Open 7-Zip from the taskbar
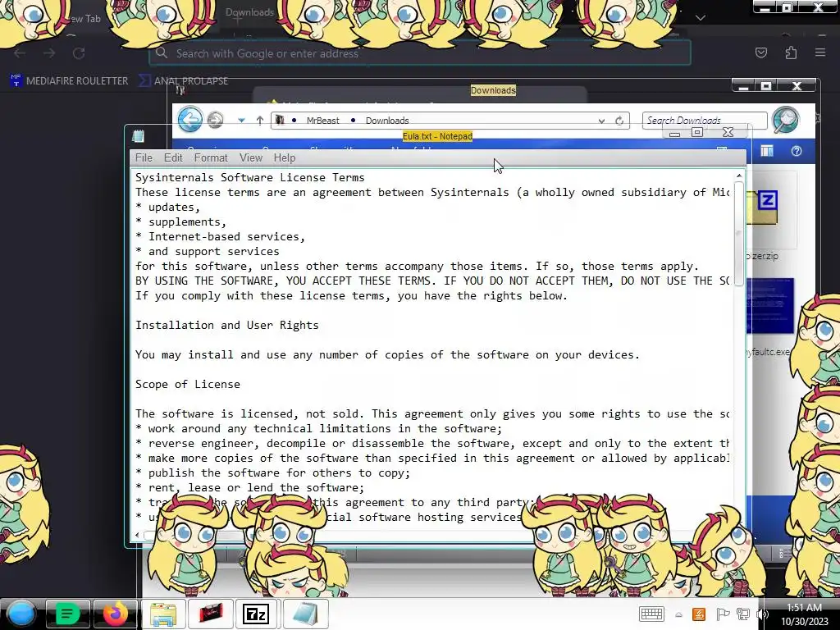Screen dimensions: 840x630 [256, 614]
